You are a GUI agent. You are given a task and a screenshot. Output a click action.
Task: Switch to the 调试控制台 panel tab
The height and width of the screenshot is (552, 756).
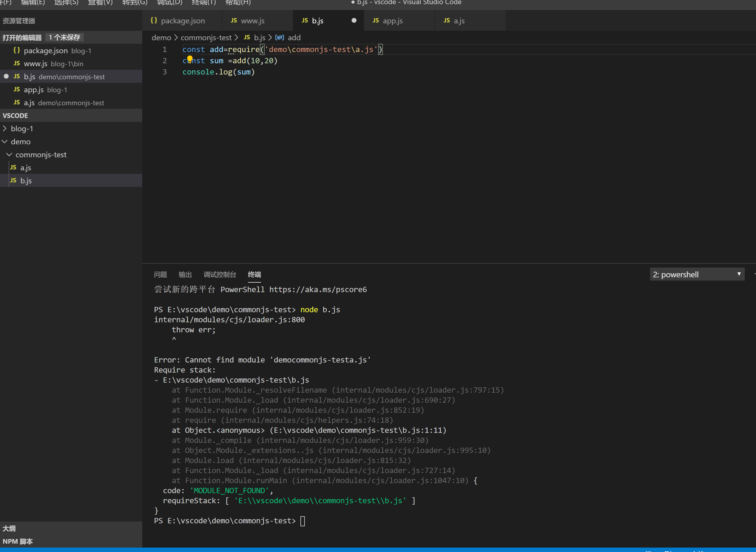(220, 274)
